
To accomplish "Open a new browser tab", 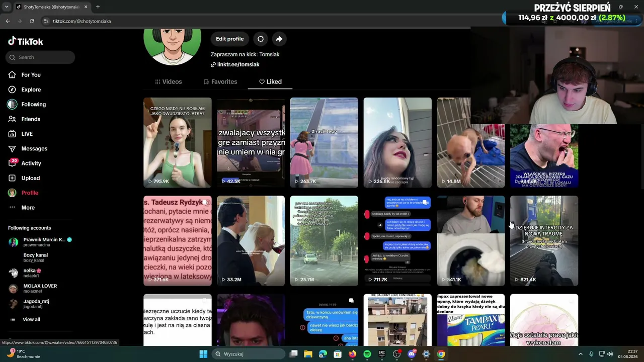I will [98, 7].
